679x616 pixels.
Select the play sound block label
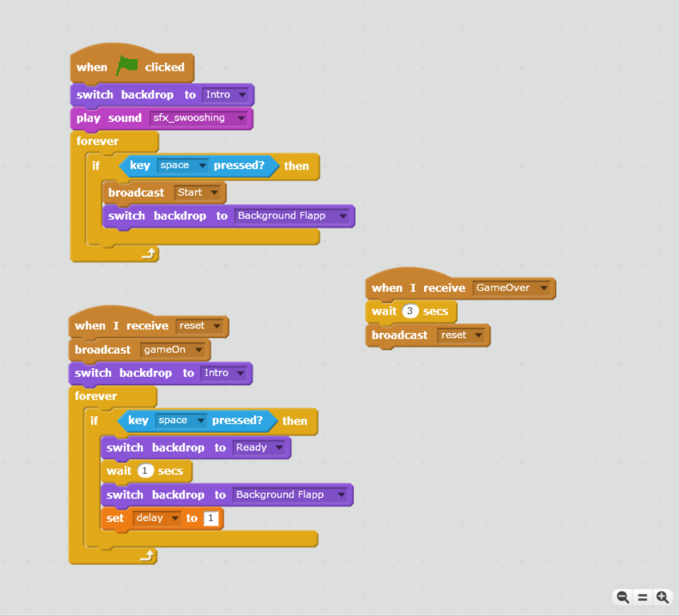(108, 118)
